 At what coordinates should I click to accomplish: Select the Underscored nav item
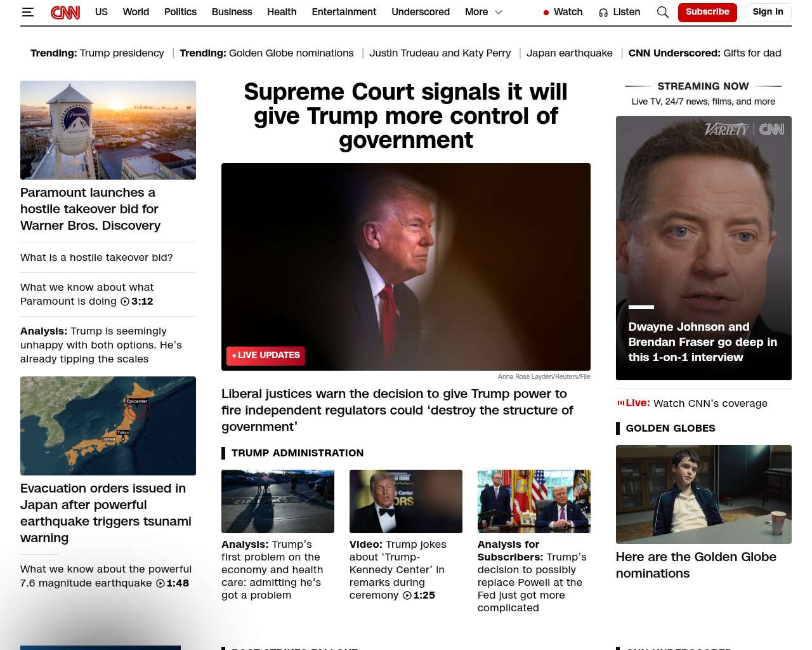coord(421,12)
